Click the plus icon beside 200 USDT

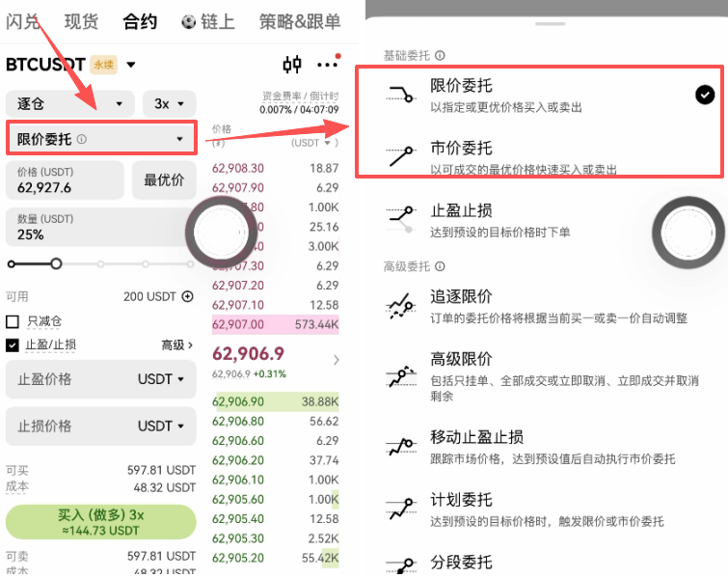click(x=188, y=296)
